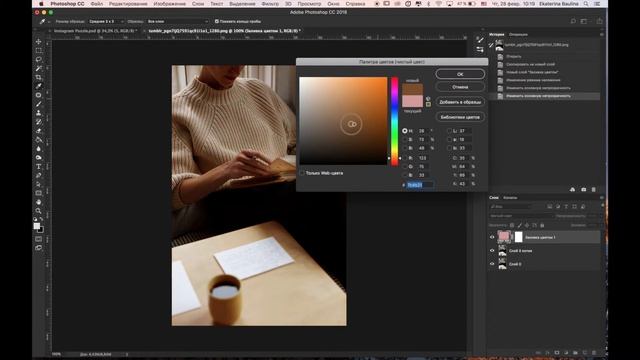Select the Pen tool
The width and height of the screenshot is (640, 360).
pyautogui.click(x=38, y=176)
